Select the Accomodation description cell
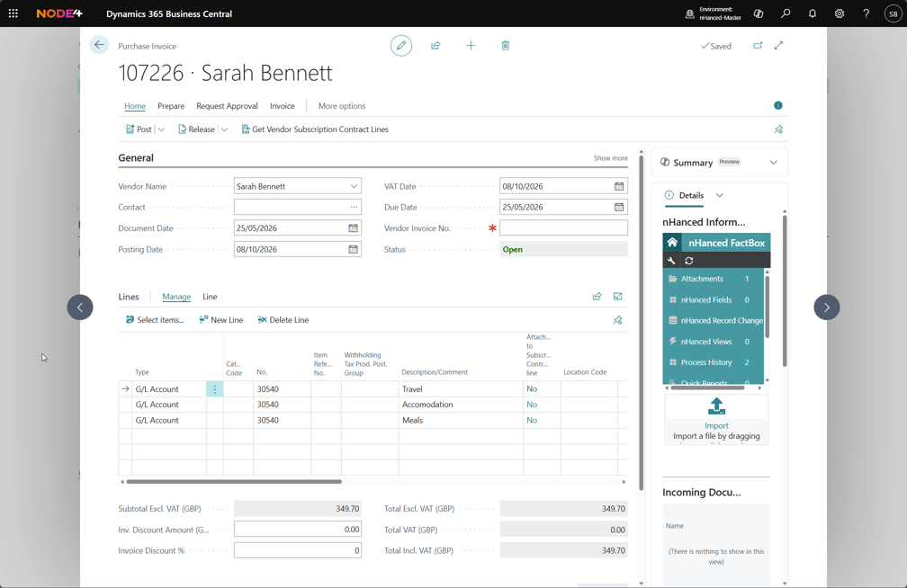Image resolution: width=907 pixels, height=588 pixels. pyautogui.click(x=461, y=405)
